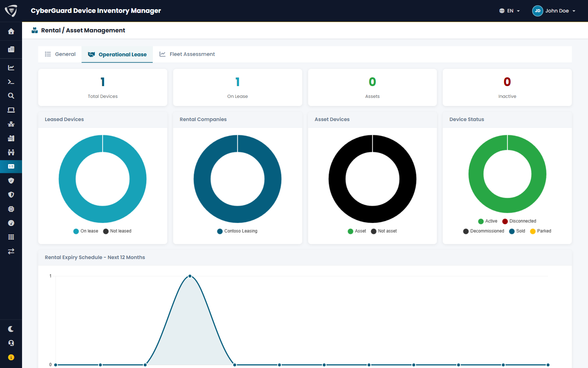Click the peak point on expiry chart

(x=190, y=276)
